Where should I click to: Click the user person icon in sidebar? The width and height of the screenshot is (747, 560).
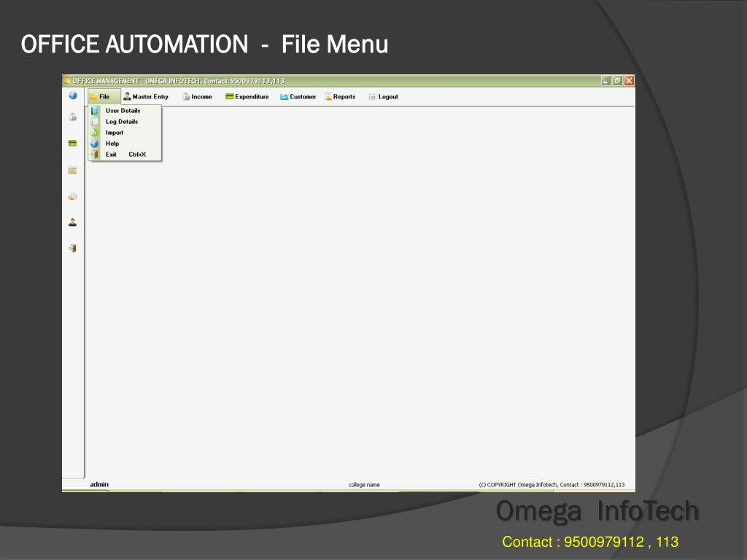click(72, 222)
